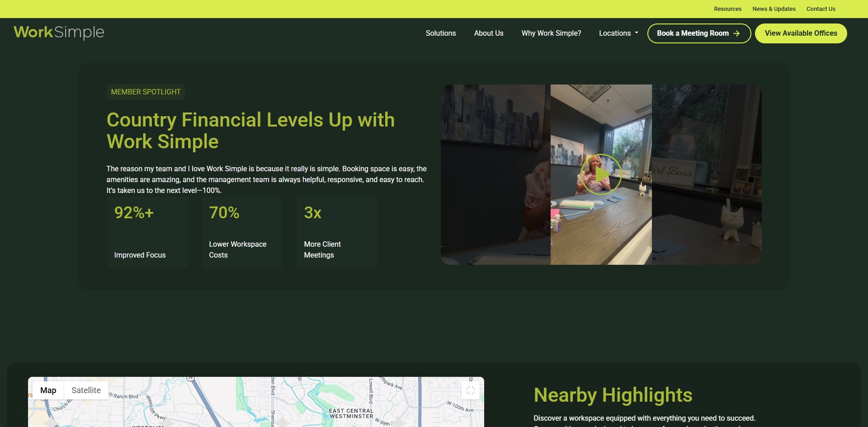Play the member spotlight video
The height and width of the screenshot is (427, 868).
click(601, 174)
